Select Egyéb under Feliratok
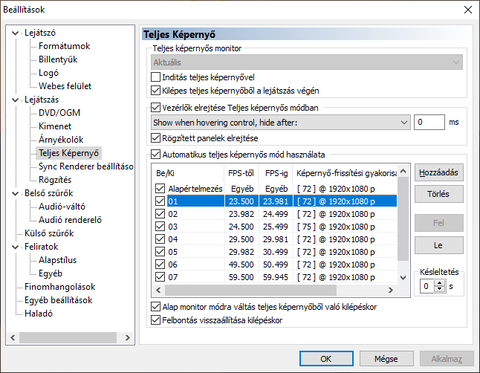The image size is (480, 373). click(50, 273)
